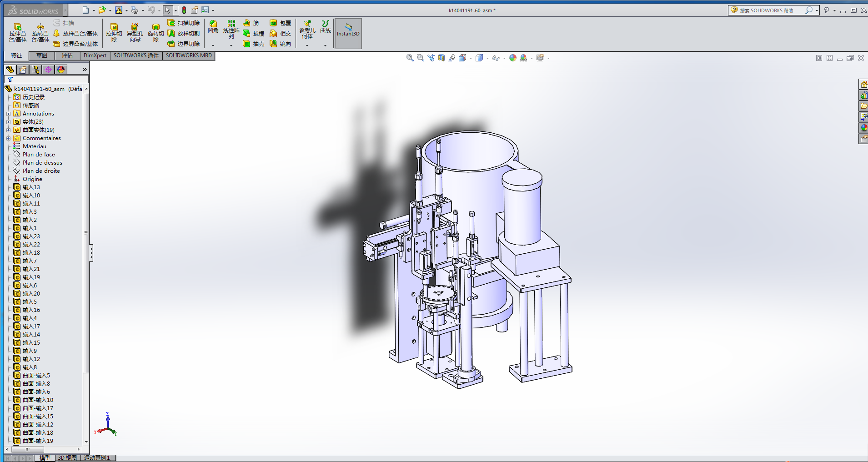Open the Fillet (圆角) dropdown arrow

(x=213, y=45)
